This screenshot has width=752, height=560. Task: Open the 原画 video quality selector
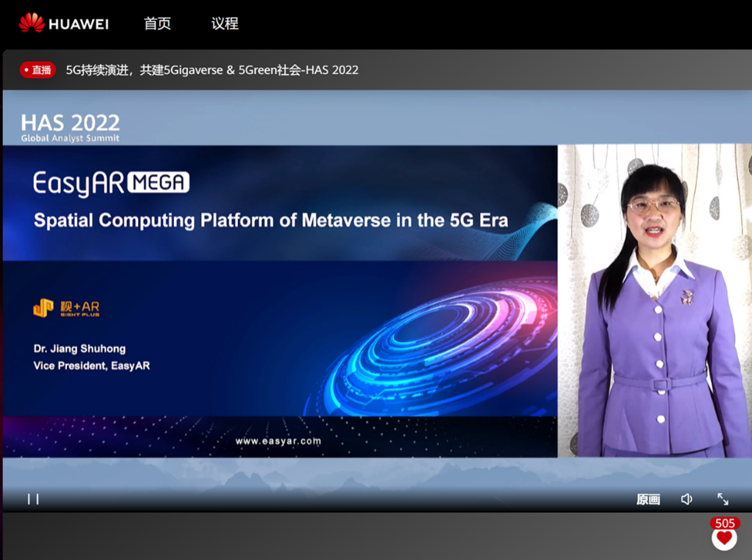coord(648,500)
